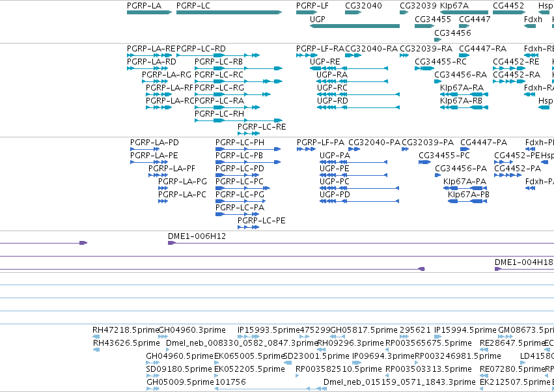Open transcript CG4452-RA
The width and height of the screenshot is (554, 392).
(509, 81)
